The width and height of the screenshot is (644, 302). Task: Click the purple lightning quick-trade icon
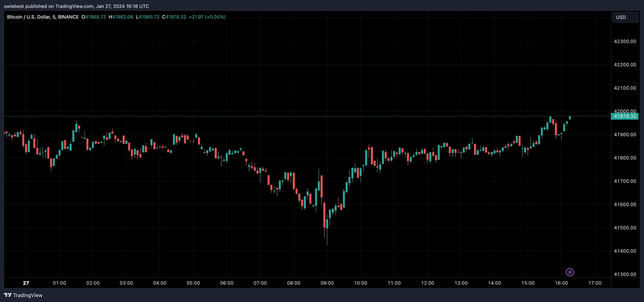tap(570, 272)
